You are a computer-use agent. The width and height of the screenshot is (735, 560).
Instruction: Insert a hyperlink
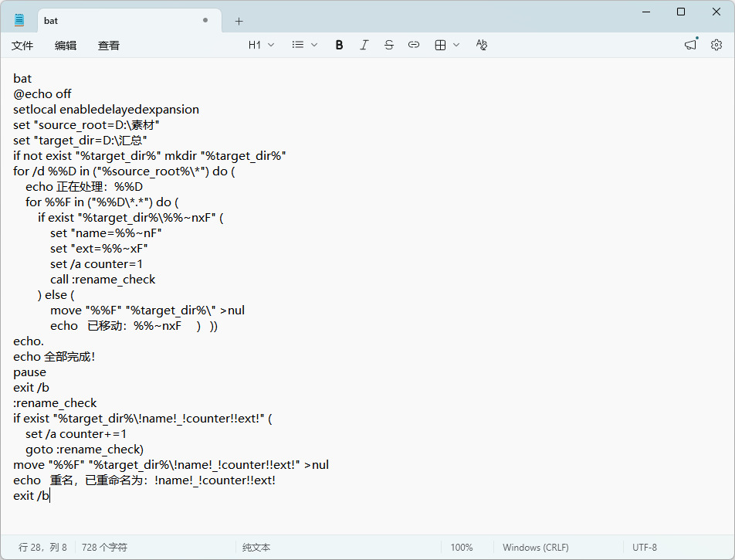point(414,45)
